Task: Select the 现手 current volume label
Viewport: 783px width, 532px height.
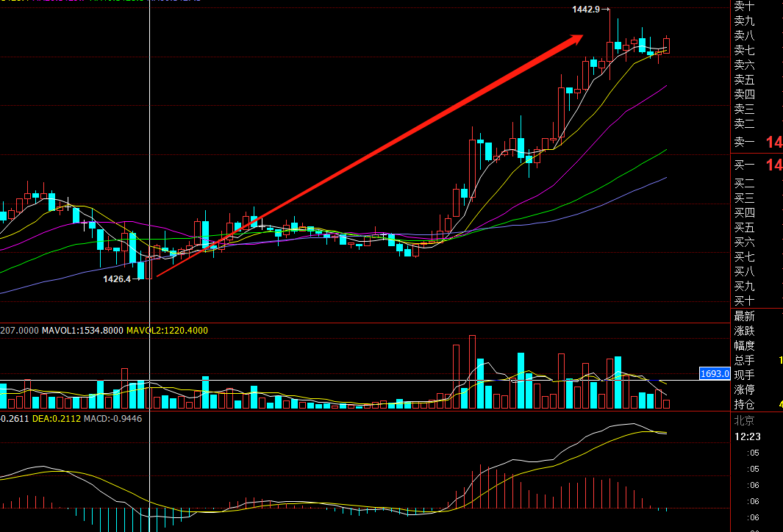Action: 745,375
